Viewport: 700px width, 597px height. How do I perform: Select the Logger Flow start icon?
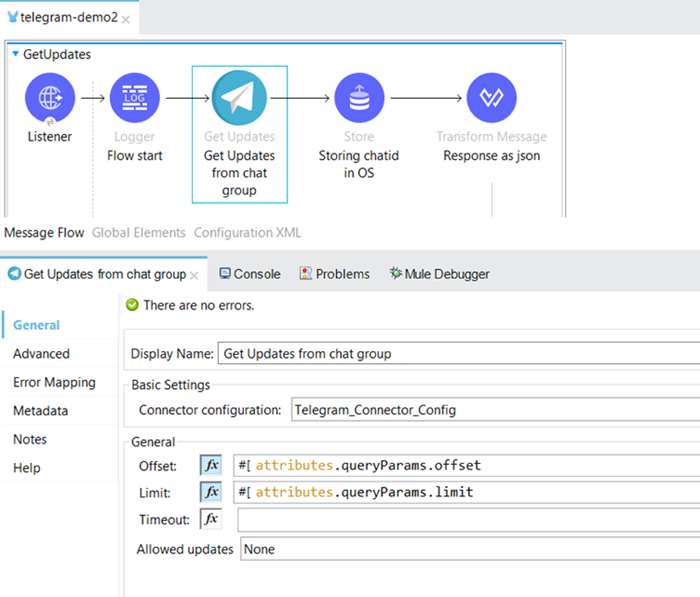coord(135,98)
